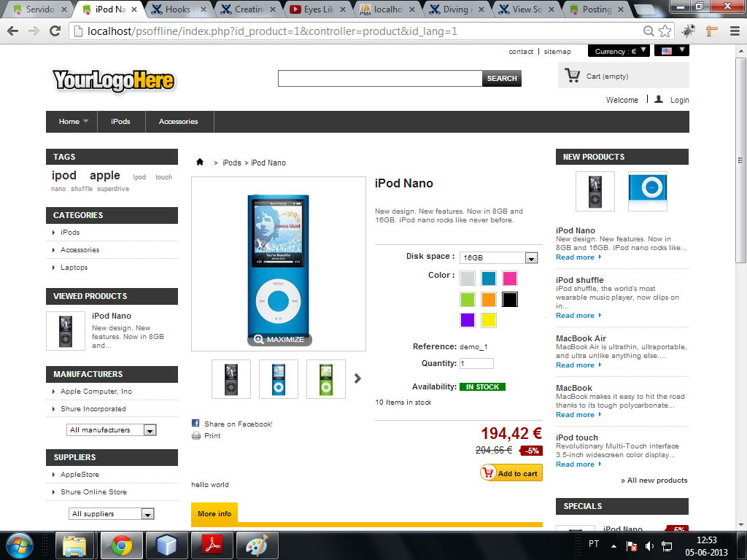Viewport: 747px width, 560px height.
Task: Select the black color swatch
Action: click(x=509, y=299)
